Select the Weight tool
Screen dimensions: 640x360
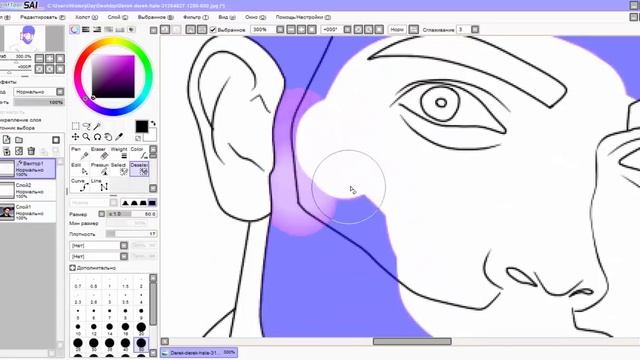(119, 153)
